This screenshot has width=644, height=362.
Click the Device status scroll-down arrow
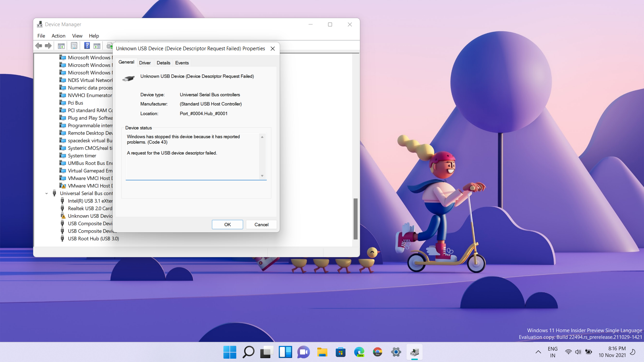coord(262,176)
